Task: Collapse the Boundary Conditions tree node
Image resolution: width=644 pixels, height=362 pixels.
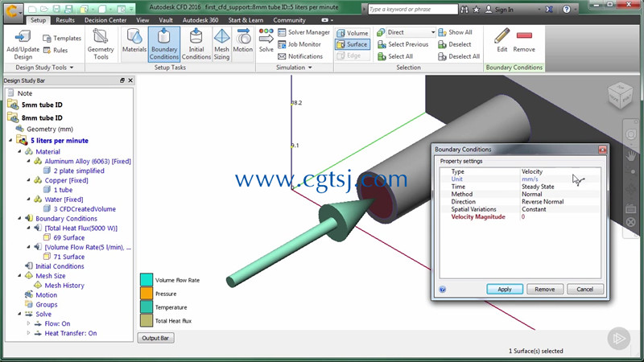Action: click(x=19, y=218)
